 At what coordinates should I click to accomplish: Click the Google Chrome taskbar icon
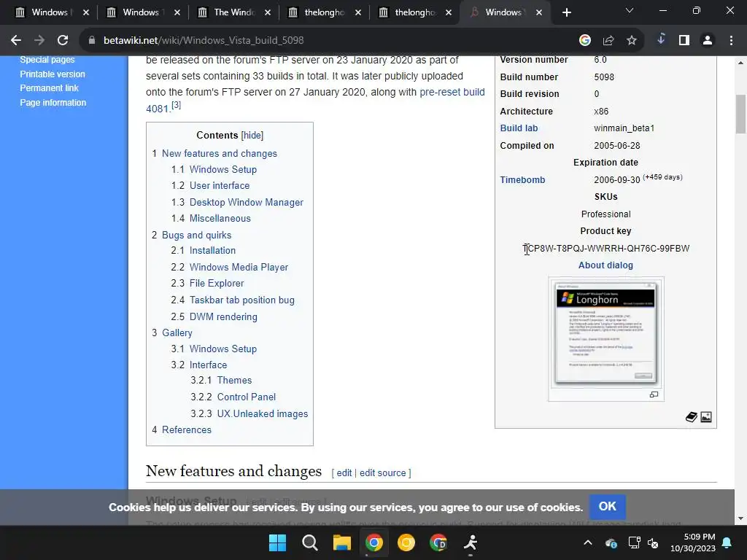coord(374,542)
